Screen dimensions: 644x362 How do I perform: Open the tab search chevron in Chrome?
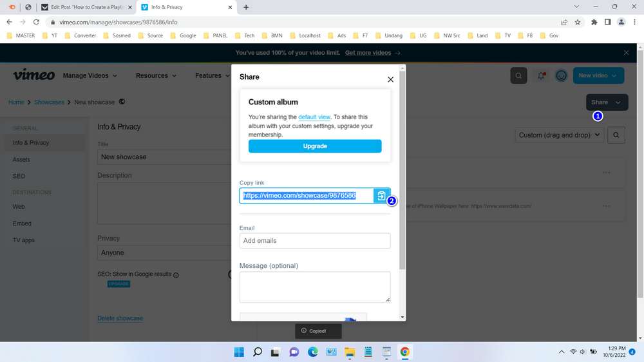(576, 7)
